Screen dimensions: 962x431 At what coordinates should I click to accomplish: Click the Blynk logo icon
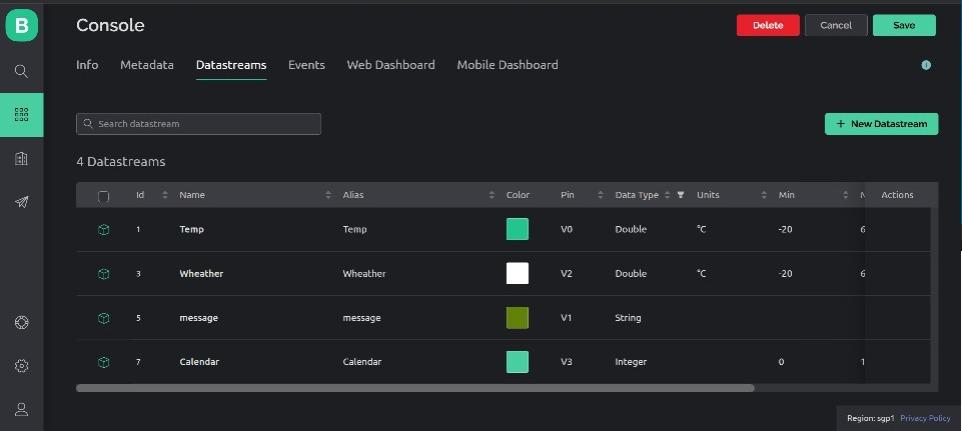[21, 25]
